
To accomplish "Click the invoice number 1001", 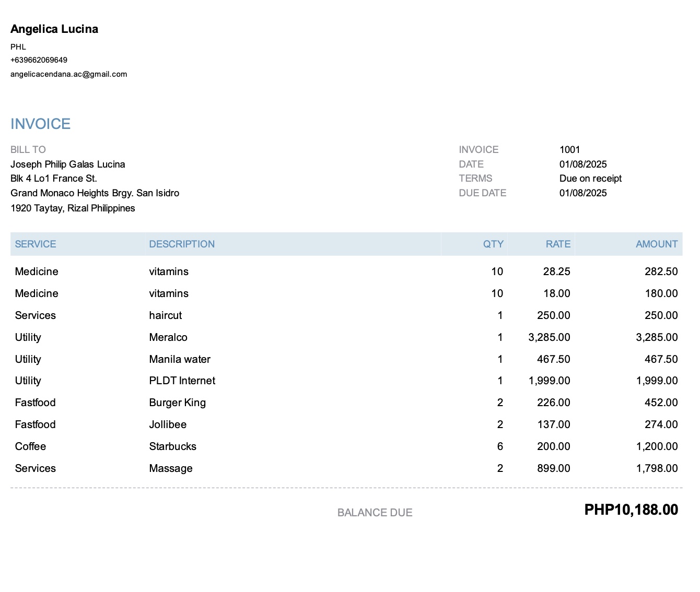I will pyautogui.click(x=569, y=150).
